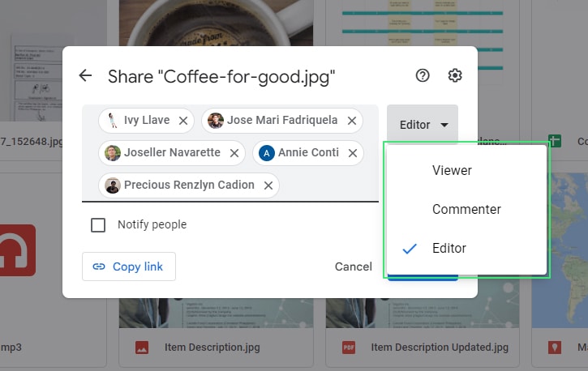The width and height of the screenshot is (588, 371).
Task: Remove Annie Conti from recipients
Action: click(353, 153)
